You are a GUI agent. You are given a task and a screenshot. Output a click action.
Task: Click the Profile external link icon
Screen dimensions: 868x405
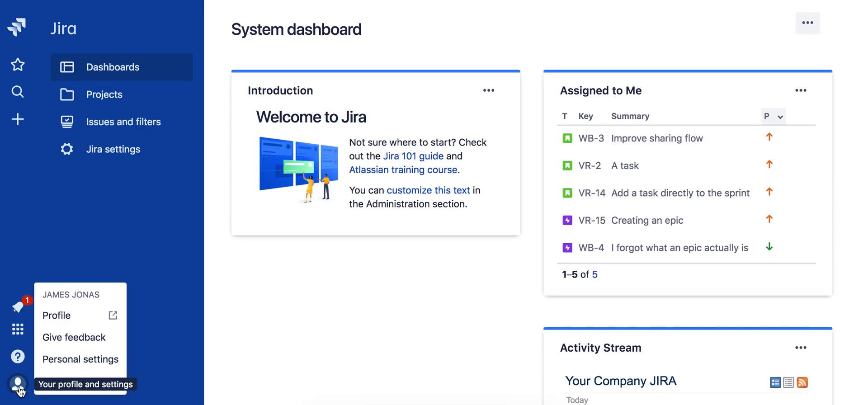[113, 316]
